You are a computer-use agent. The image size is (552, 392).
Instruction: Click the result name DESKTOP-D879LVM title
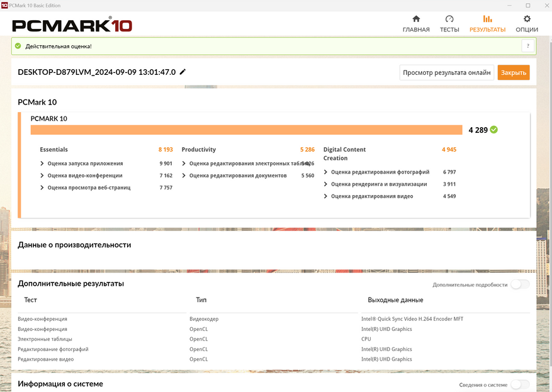coord(96,72)
